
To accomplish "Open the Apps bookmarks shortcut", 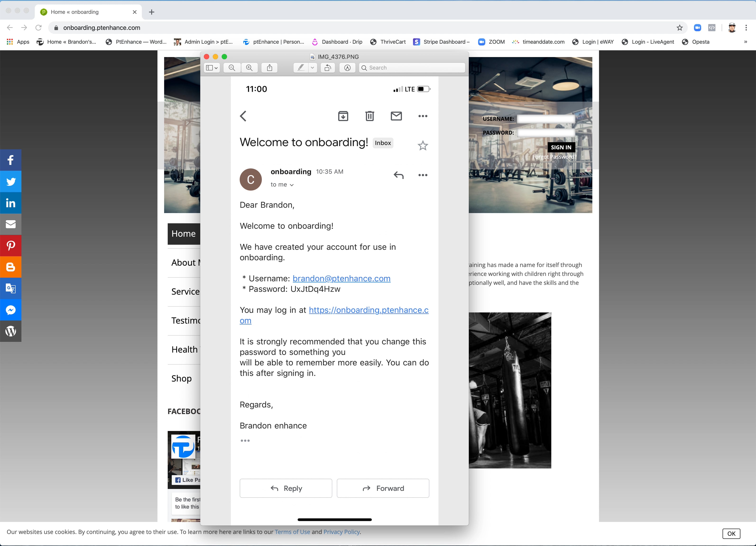I will 18,42.
